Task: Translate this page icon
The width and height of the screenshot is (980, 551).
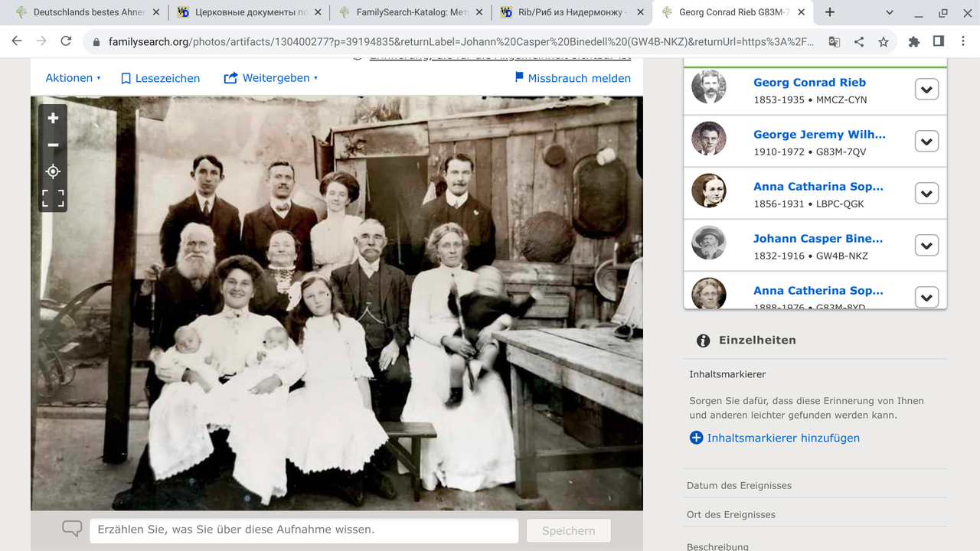Action: pos(835,42)
